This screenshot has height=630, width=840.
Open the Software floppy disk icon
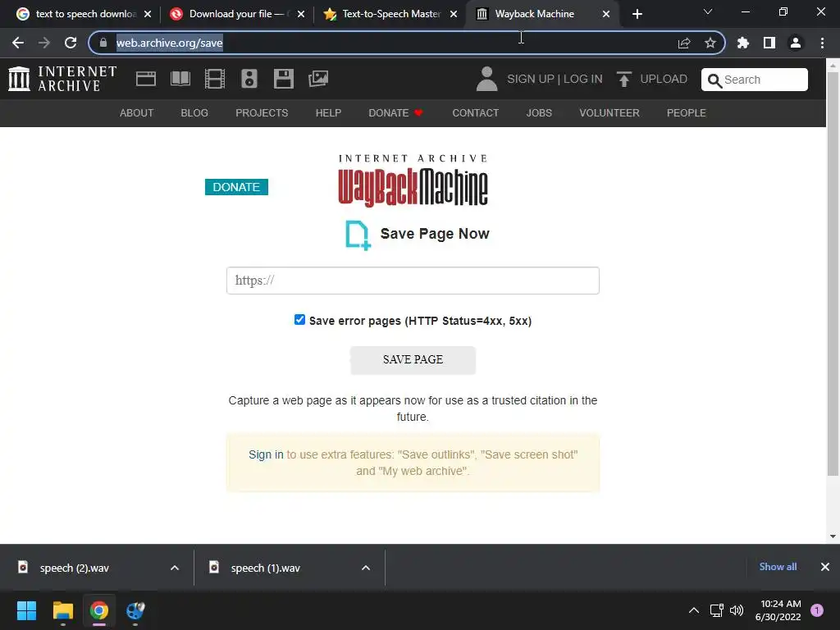point(283,79)
